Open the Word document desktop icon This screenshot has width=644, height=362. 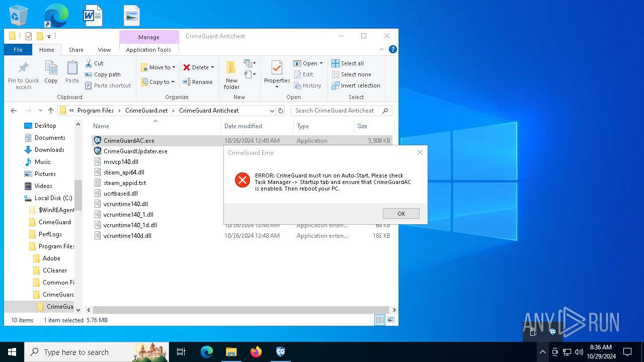(x=93, y=15)
